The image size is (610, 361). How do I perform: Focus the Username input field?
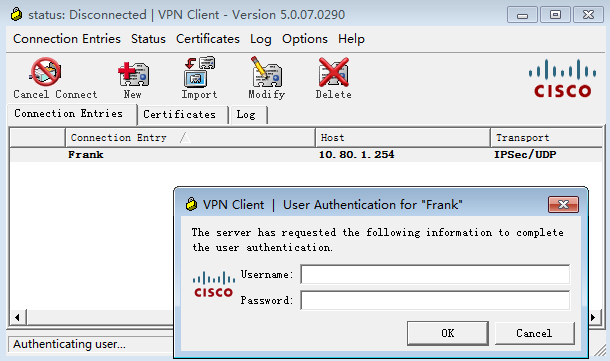click(435, 274)
